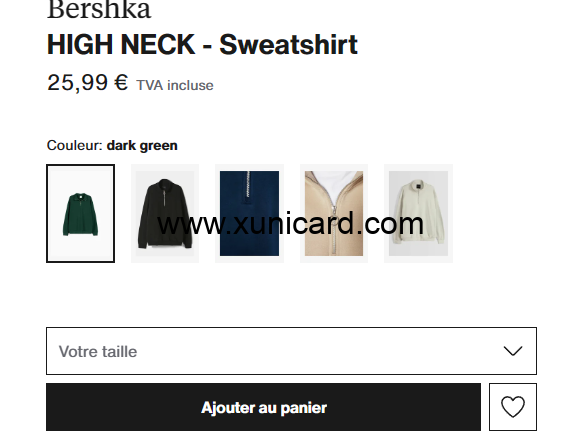Screen dimensions: 581x446
Task: Click the TVA incluse note
Action: coord(175,86)
